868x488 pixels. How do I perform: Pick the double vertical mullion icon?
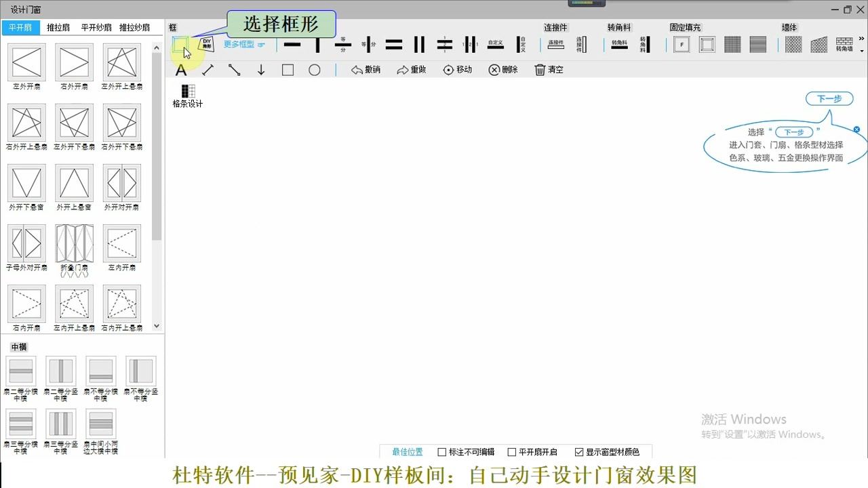coord(419,45)
